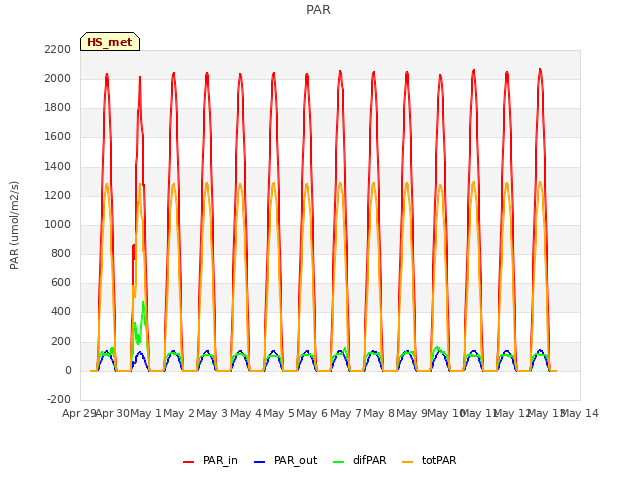The height and width of the screenshot is (480, 640).
Task: Click the 1400 y-axis tick label
Action: 58,166
